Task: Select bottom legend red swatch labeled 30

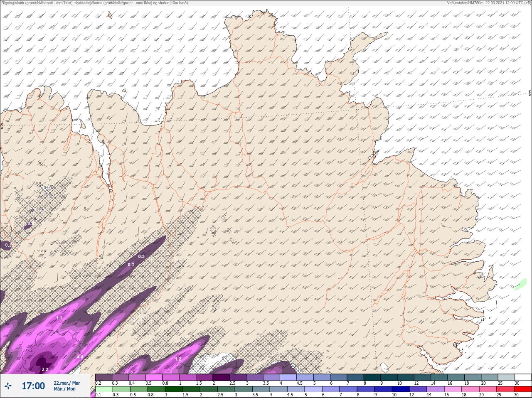Action: pos(522,389)
